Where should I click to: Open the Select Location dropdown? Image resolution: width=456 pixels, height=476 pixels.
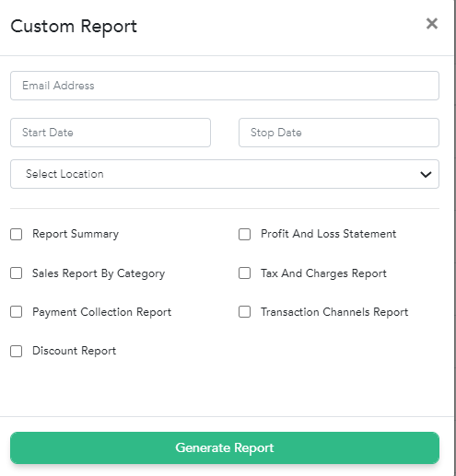[x=225, y=174]
